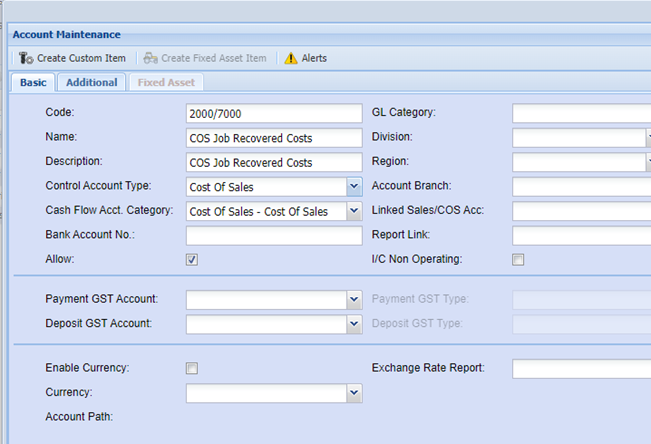Screen dimensions: 651x444
Task: Switch to the Additional tab
Action: pos(92,82)
